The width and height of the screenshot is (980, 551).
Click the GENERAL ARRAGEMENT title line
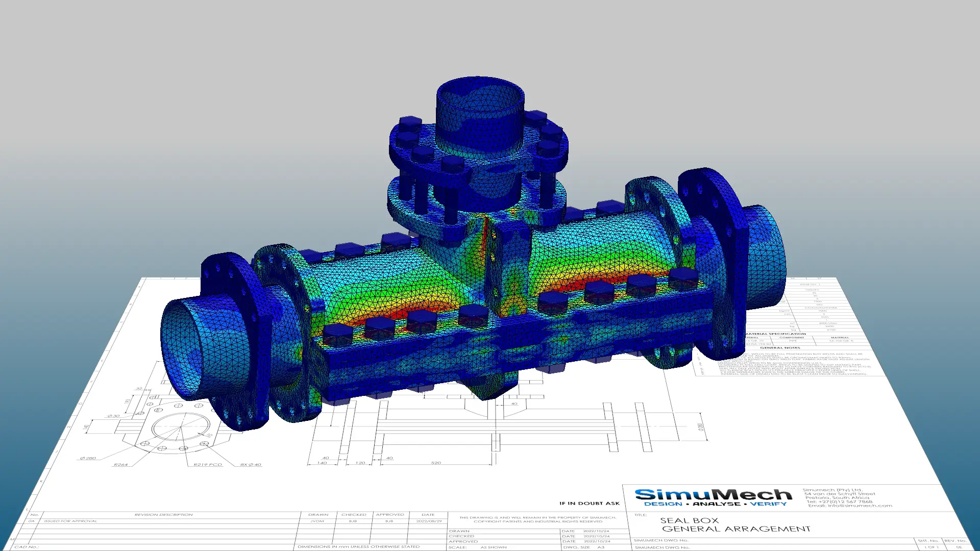pyautogui.click(x=736, y=529)
